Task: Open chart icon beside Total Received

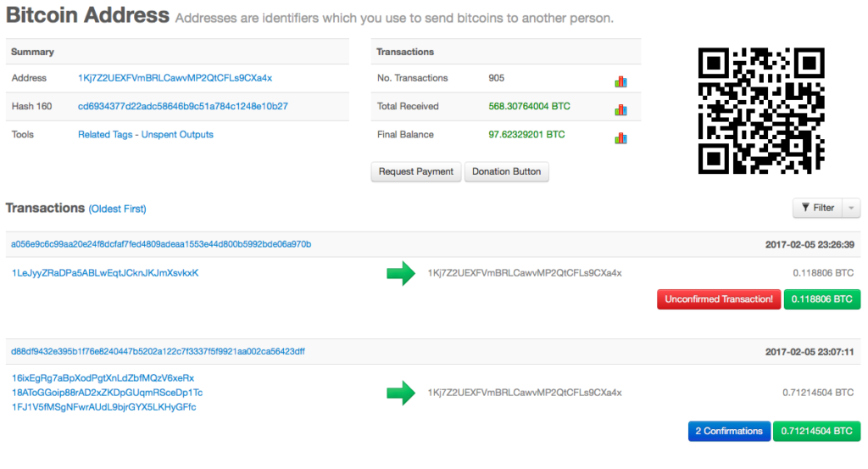Action: tap(620, 110)
